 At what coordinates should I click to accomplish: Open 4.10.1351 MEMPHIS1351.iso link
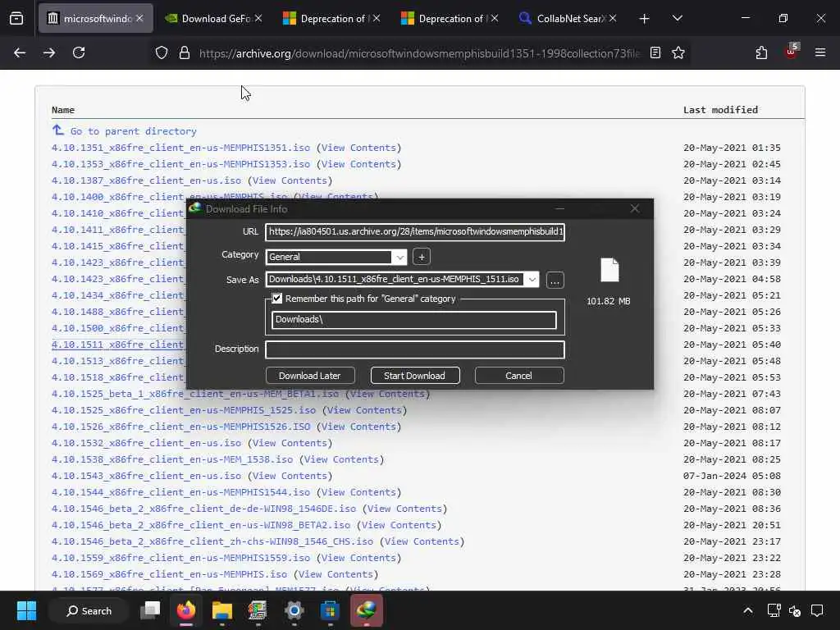[180, 148]
